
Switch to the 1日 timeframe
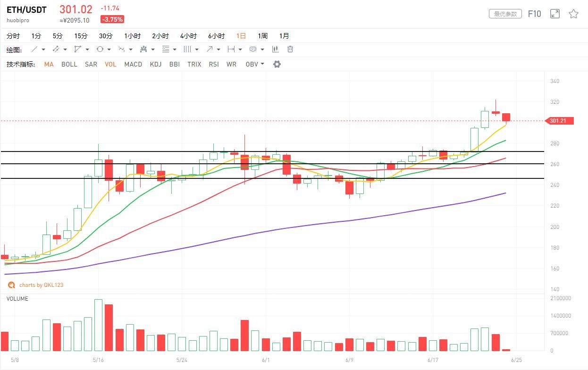[x=241, y=36]
